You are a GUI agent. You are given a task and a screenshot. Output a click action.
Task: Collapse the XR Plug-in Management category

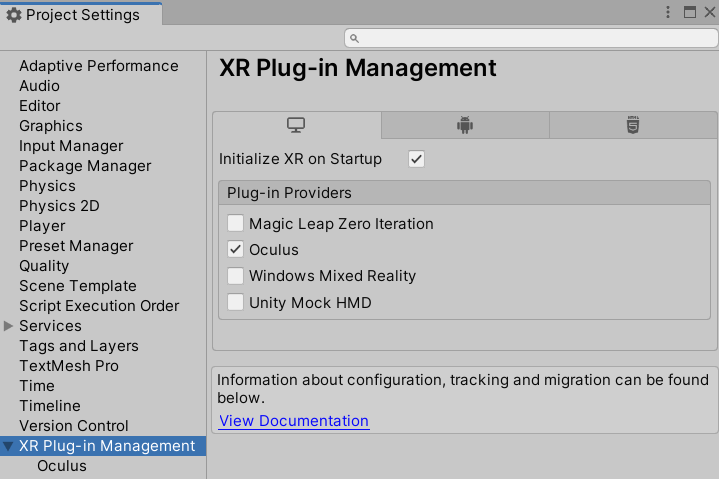click(x=8, y=446)
